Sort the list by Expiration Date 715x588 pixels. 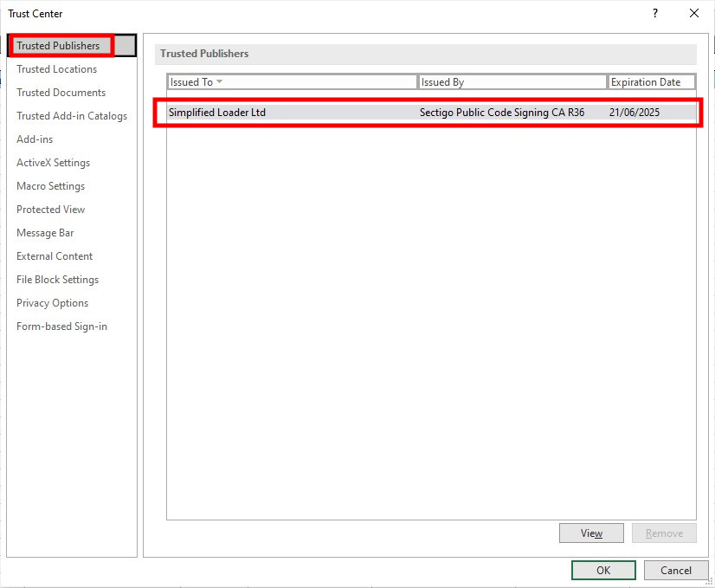point(652,81)
